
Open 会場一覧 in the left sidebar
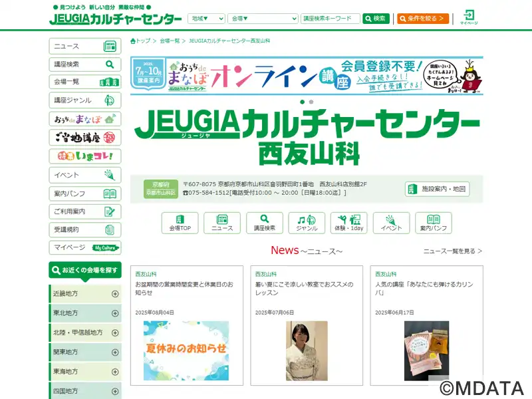[x=85, y=82]
